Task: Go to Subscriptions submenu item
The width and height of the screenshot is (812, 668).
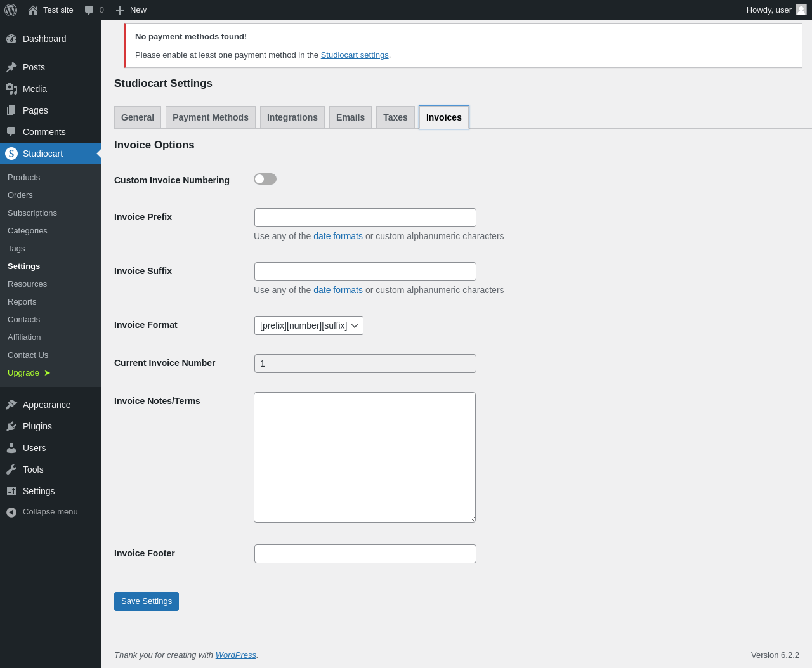Action: [51, 213]
